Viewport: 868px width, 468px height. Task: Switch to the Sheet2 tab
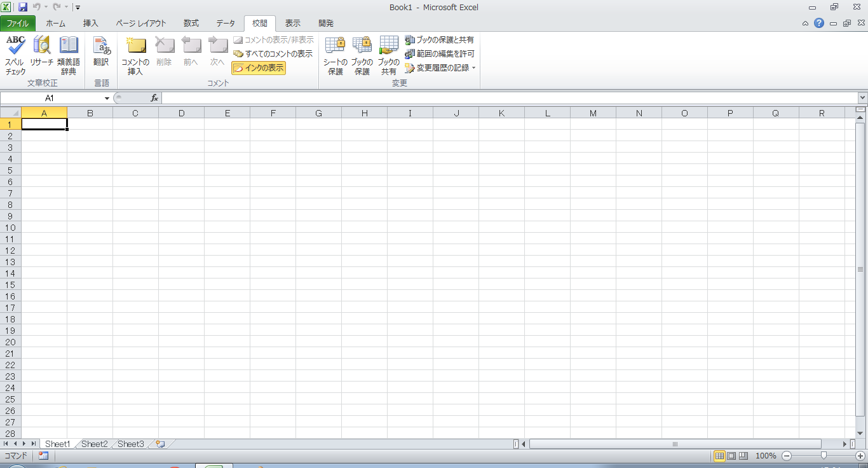tap(95, 444)
